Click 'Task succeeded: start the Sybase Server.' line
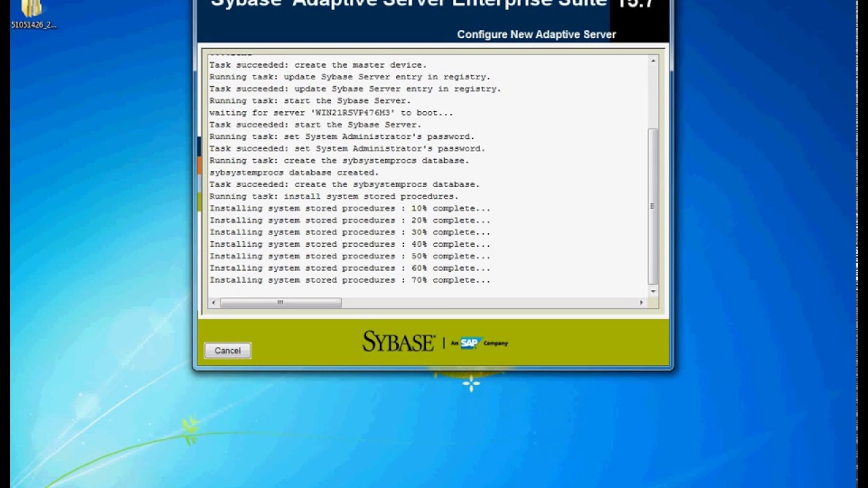This screenshot has width=868, height=488. click(315, 125)
